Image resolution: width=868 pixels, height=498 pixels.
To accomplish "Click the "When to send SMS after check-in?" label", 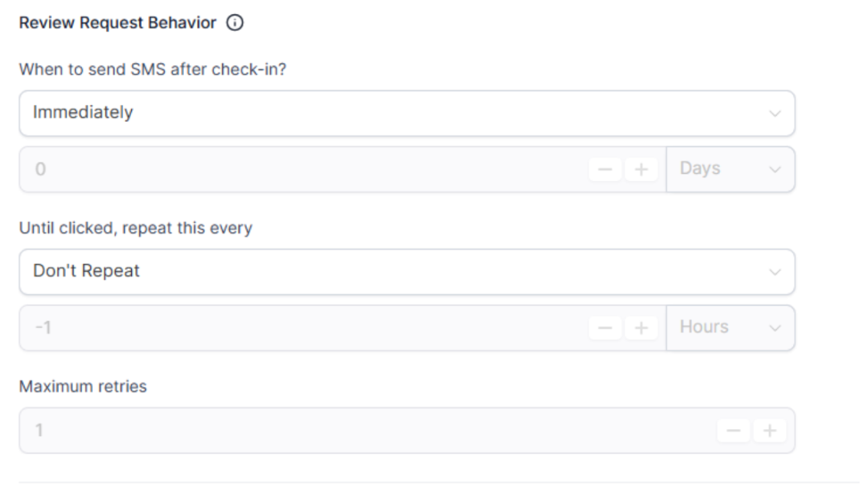I will [158, 70].
